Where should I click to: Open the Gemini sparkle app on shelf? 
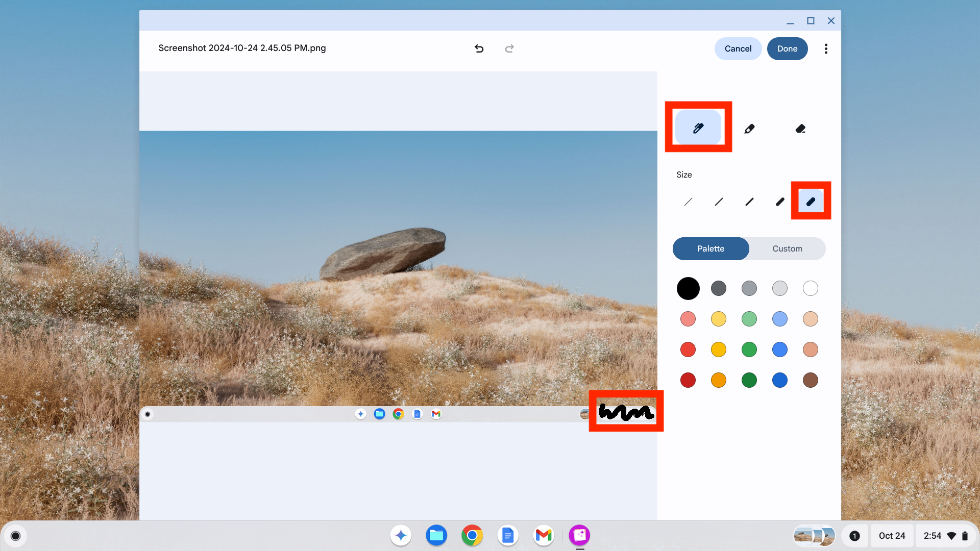(401, 535)
